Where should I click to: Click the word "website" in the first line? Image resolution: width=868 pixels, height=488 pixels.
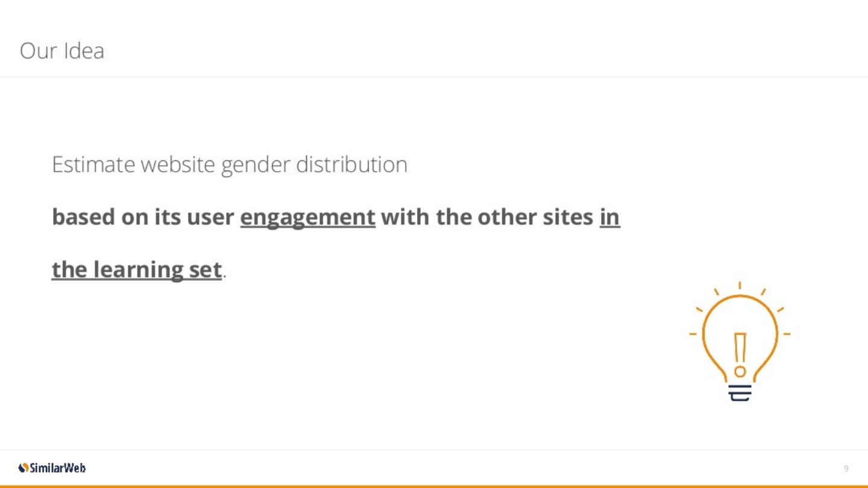[x=178, y=164]
